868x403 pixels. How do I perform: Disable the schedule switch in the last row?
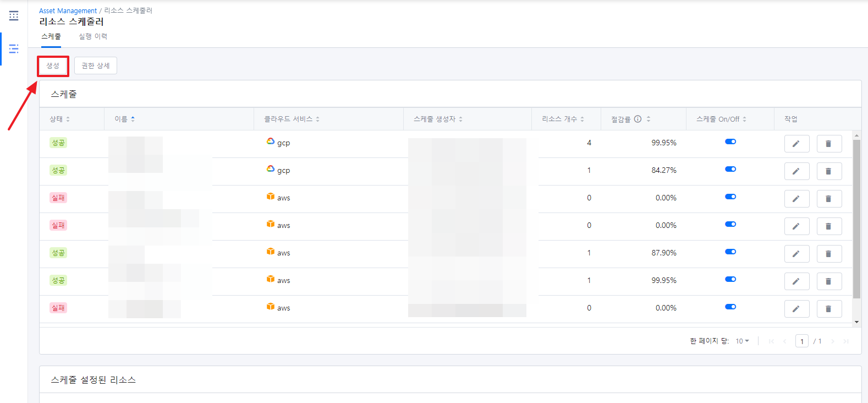pyautogui.click(x=730, y=307)
